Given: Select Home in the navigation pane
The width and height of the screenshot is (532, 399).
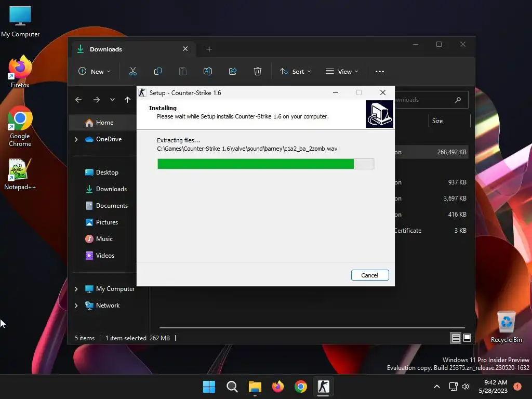Looking at the screenshot, I should pyautogui.click(x=103, y=123).
